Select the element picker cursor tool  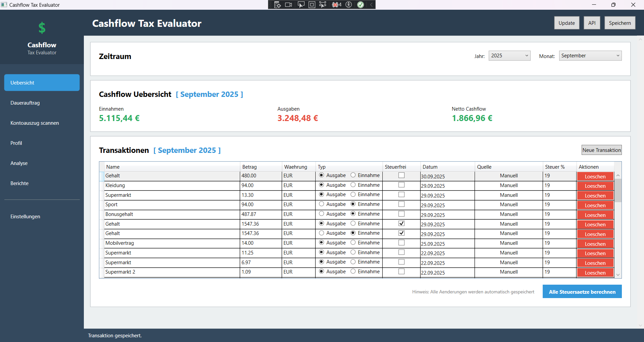pos(301,5)
